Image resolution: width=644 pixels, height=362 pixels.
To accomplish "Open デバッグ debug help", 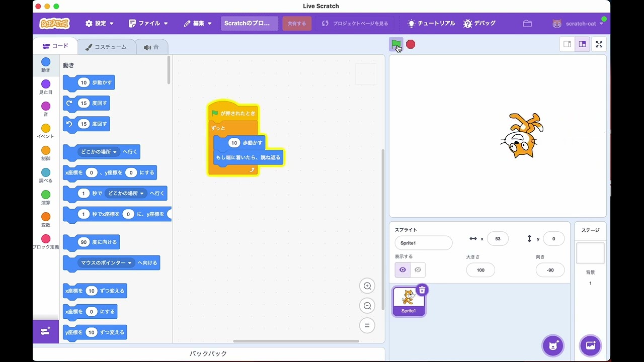I will 479,24.
